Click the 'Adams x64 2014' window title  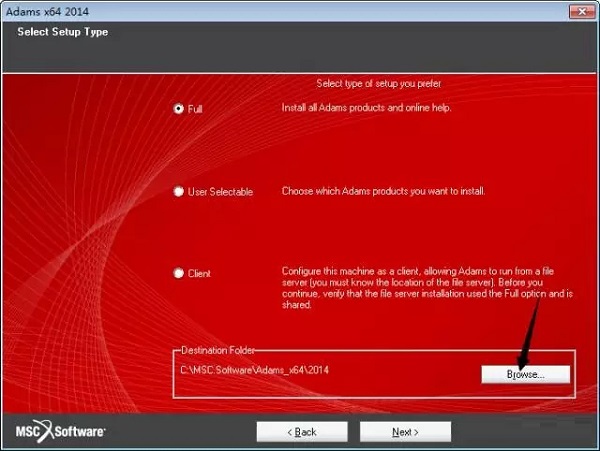point(47,11)
